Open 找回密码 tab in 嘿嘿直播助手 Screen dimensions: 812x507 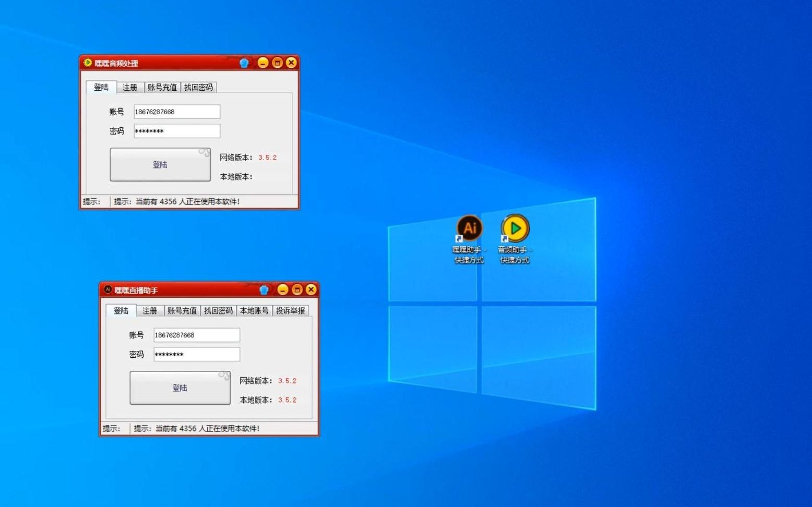click(x=218, y=311)
